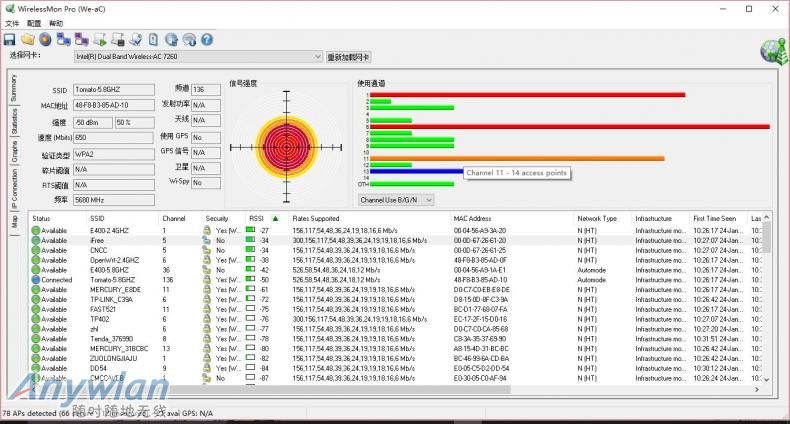Open the 配置 menu
The height and width of the screenshot is (424, 790).
pyautogui.click(x=34, y=23)
